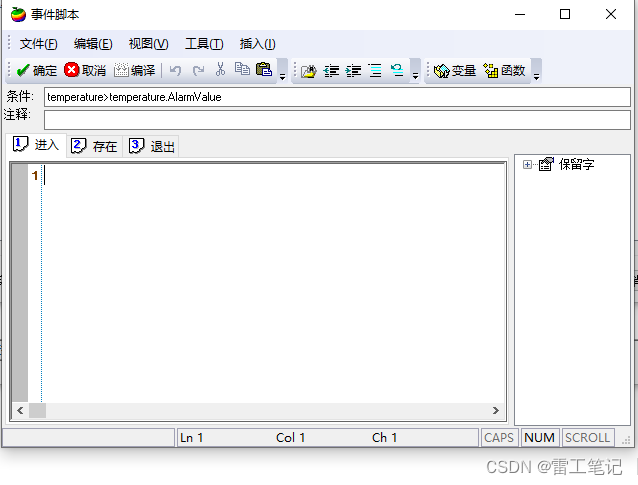This screenshot has width=638, height=485.
Task: Click line number 1 in gutter
Action: (35, 176)
